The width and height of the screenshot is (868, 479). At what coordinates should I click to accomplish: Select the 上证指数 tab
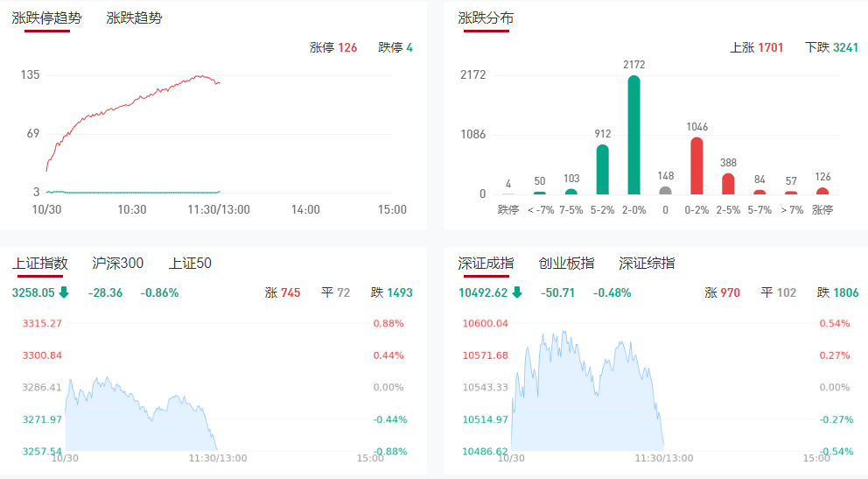coord(40,263)
